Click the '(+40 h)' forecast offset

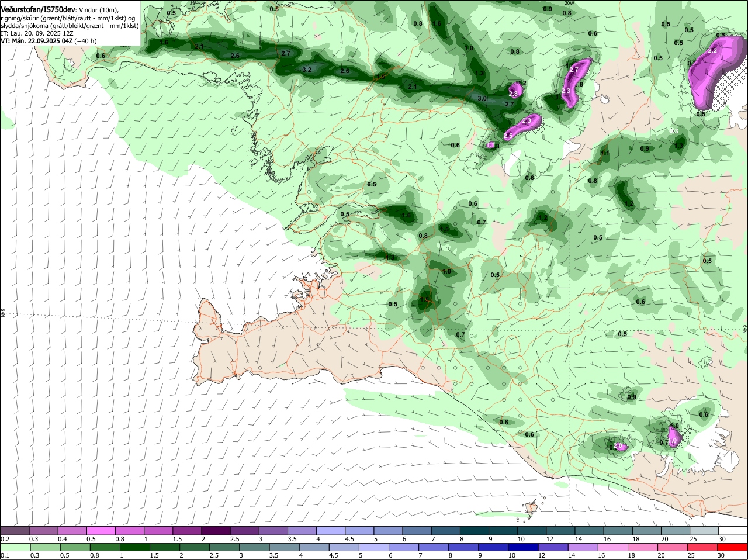point(85,41)
